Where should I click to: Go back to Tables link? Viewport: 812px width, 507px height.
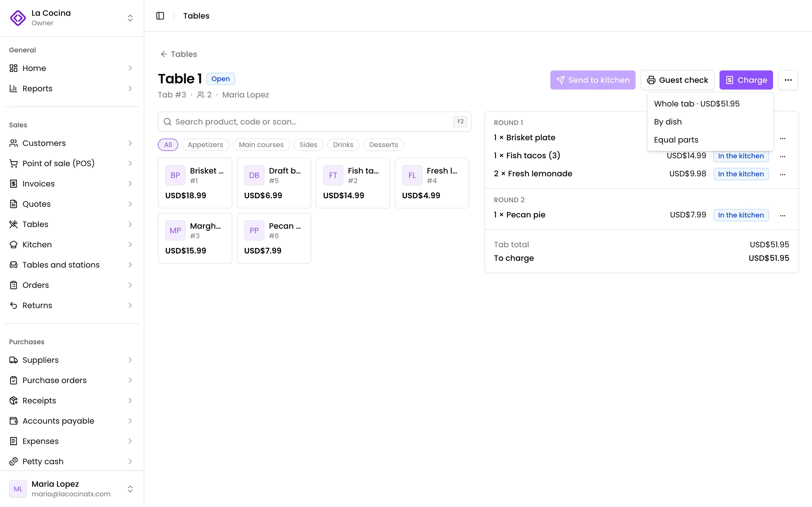(x=178, y=54)
